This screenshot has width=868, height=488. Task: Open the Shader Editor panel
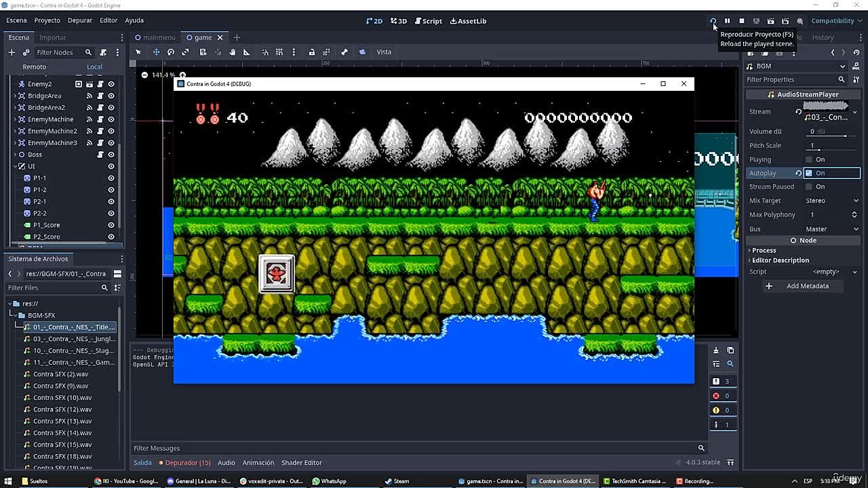[302, 462]
